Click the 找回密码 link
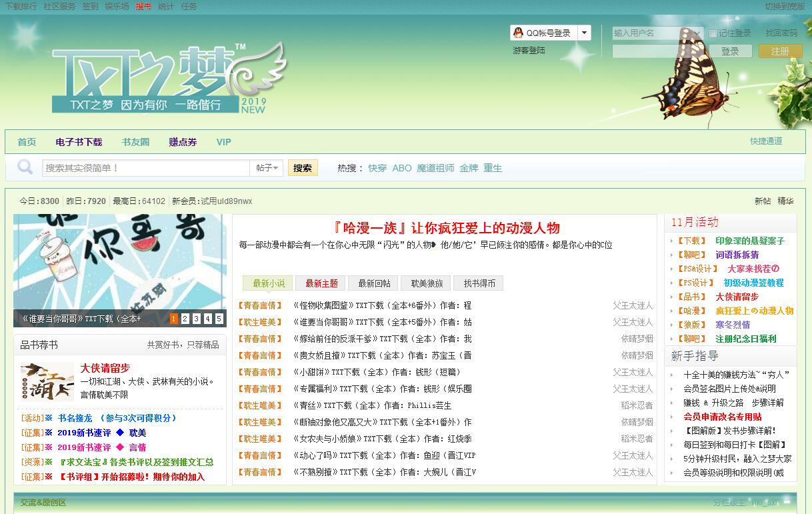Screen dimensions: 812x514 (x=781, y=33)
